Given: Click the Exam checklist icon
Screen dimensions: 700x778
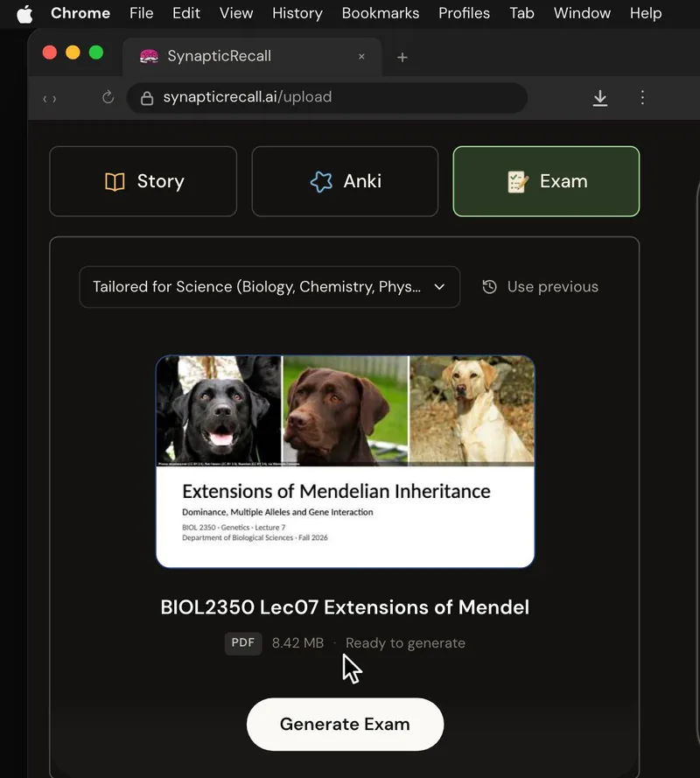Looking at the screenshot, I should (517, 182).
